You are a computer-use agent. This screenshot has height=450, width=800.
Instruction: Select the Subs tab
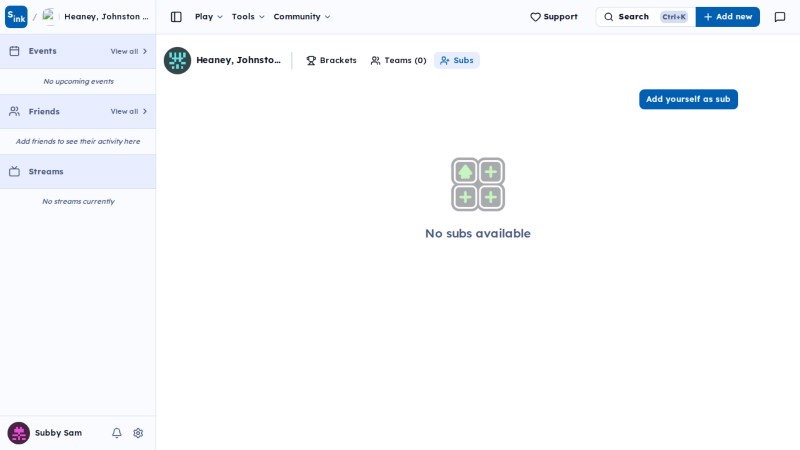[457, 60]
